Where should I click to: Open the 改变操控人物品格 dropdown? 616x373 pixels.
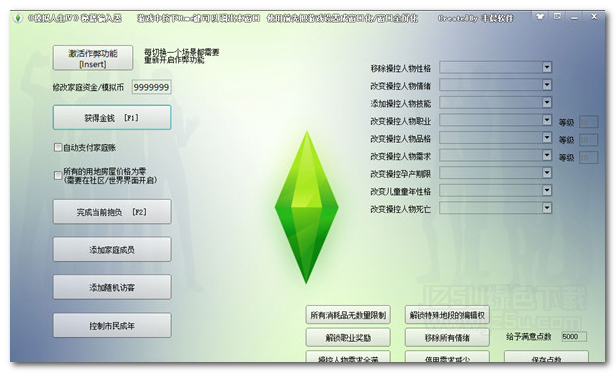pyautogui.click(x=547, y=137)
